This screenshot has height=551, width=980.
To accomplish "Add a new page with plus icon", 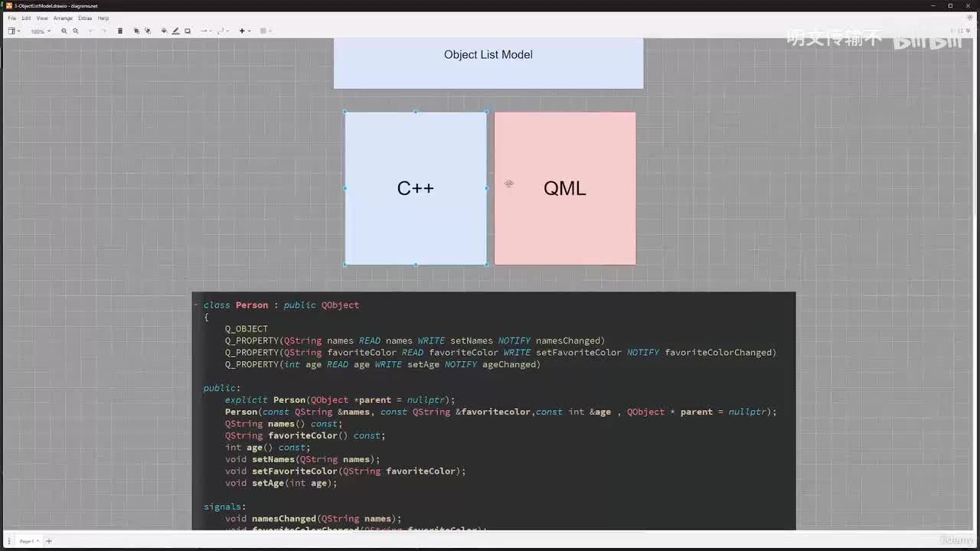I will point(49,541).
